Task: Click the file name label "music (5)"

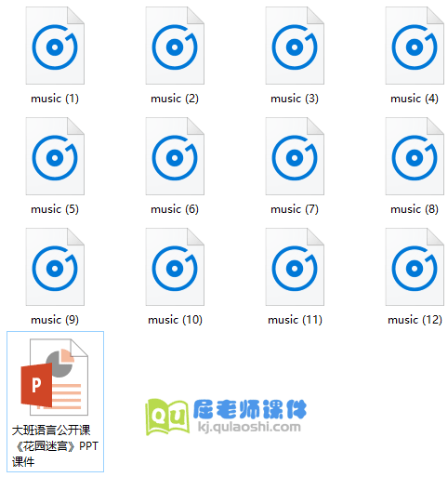Action: [x=55, y=209]
